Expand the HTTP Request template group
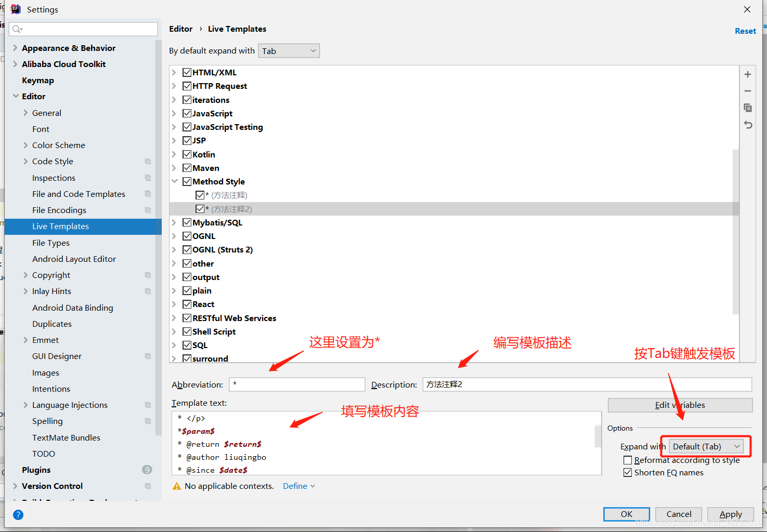This screenshot has width=767, height=532. pyautogui.click(x=175, y=86)
